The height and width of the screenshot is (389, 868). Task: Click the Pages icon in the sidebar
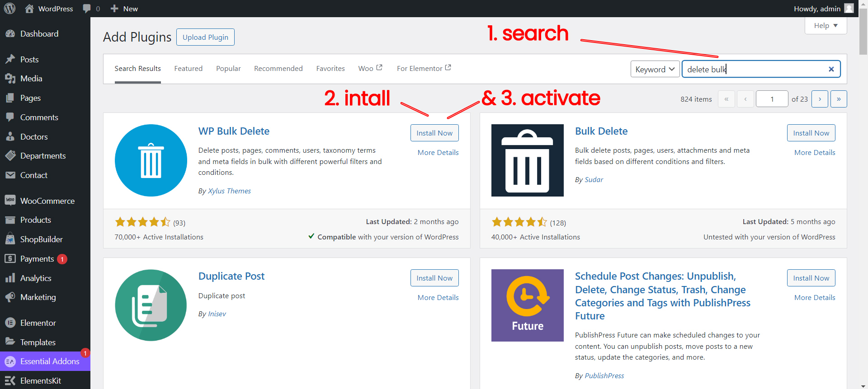point(10,98)
